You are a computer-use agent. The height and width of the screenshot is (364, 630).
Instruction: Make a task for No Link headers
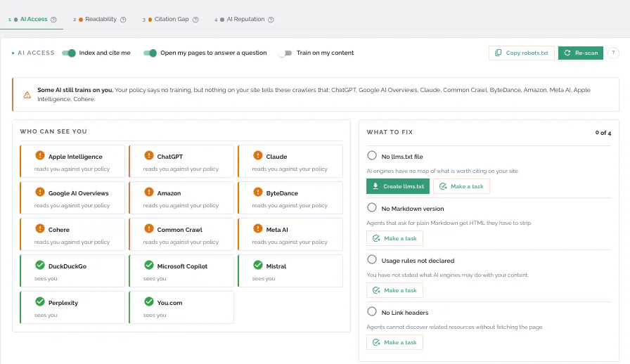pyautogui.click(x=394, y=342)
